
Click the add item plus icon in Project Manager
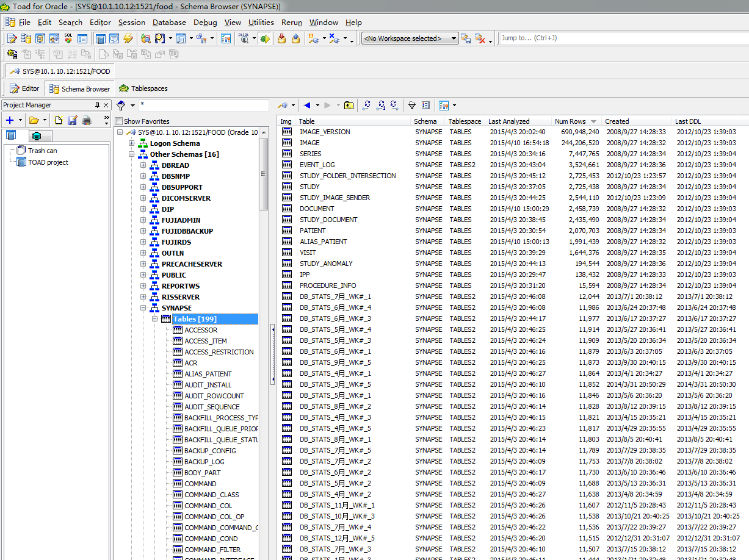[10, 120]
